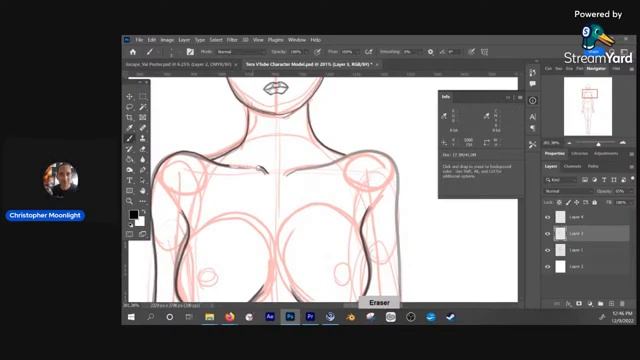Click the trash icon to delete layer
The width and height of the screenshot is (640, 360).
pos(622,304)
